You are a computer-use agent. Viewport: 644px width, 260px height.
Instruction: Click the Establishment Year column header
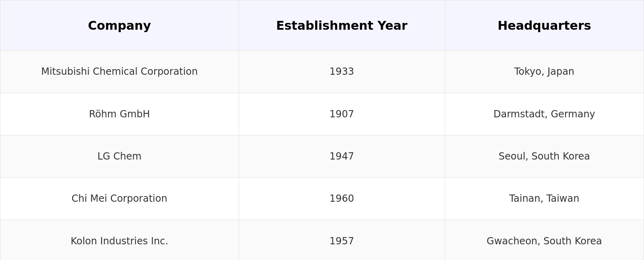(x=341, y=26)
